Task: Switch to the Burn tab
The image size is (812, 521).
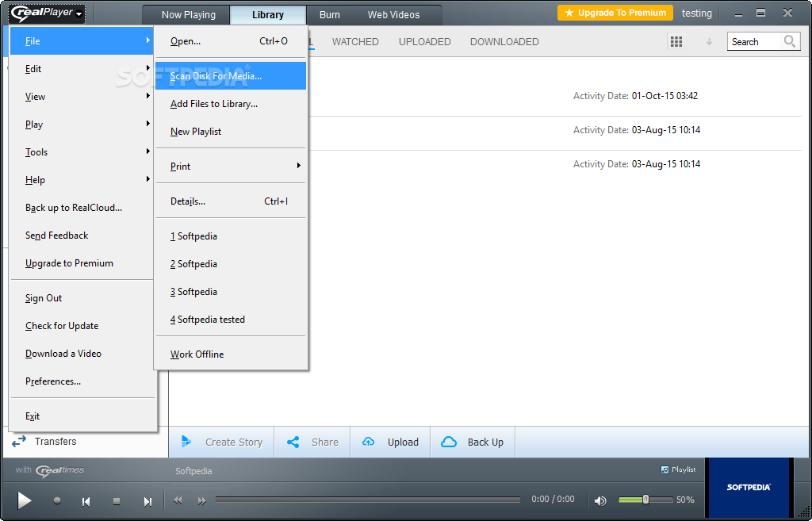Action: tap(330, 15)
